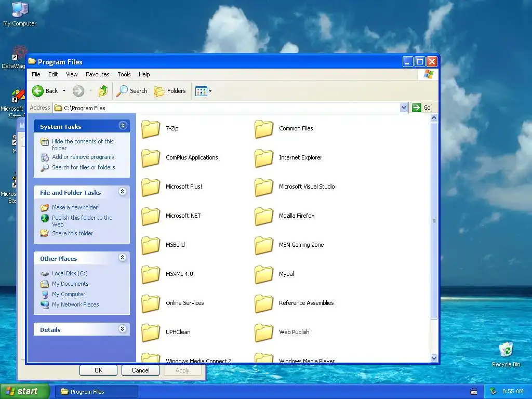Select the UPHClean folder icon
Viewport: 532px width, 399px height.
[x=151, y=333]
